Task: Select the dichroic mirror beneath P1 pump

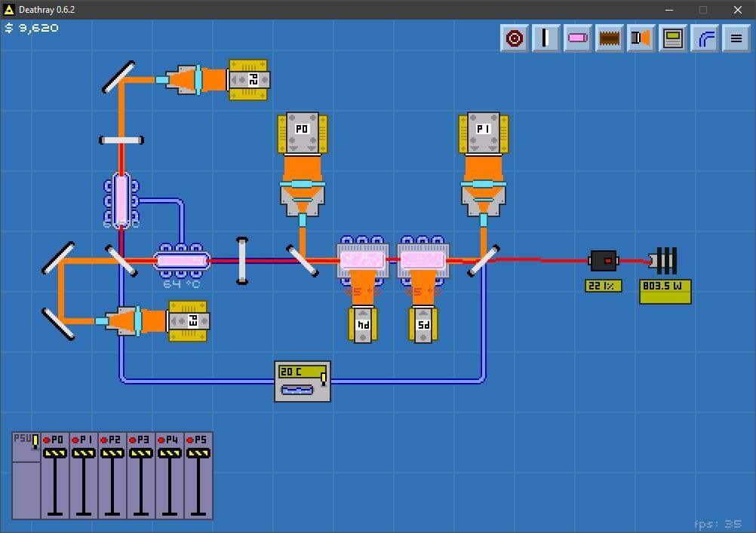Action: (484, 261)
